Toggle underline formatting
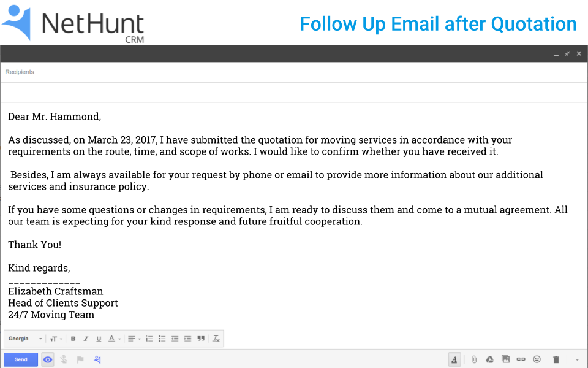 [x=99, y=339]
